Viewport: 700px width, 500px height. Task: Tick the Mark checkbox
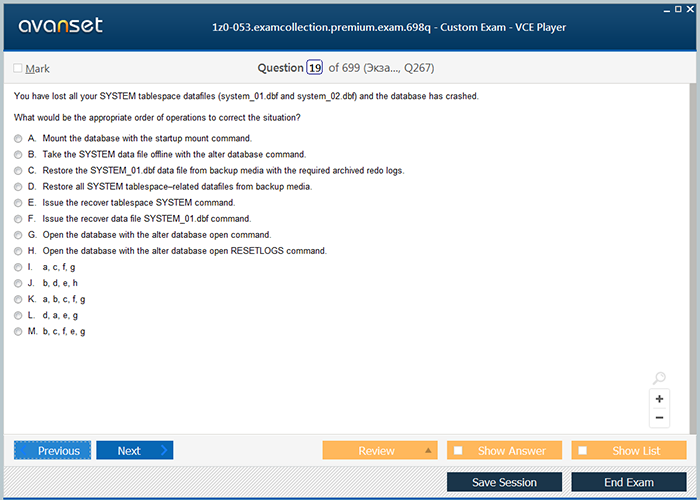click(x=18, y=68)
